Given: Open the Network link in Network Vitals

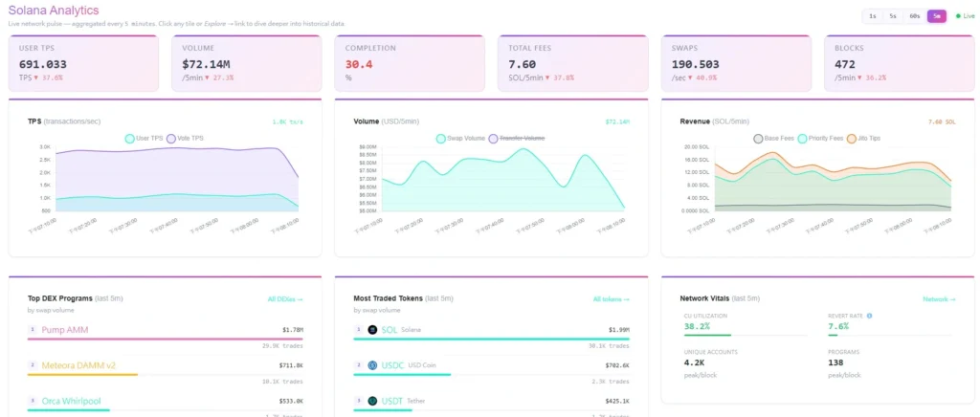Looking at the screenshot, I should [x=939, y=299].
